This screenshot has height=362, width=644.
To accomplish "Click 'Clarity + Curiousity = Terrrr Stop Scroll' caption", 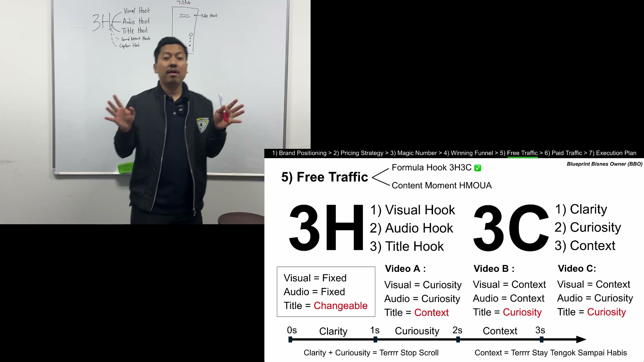I will [371, 353].
